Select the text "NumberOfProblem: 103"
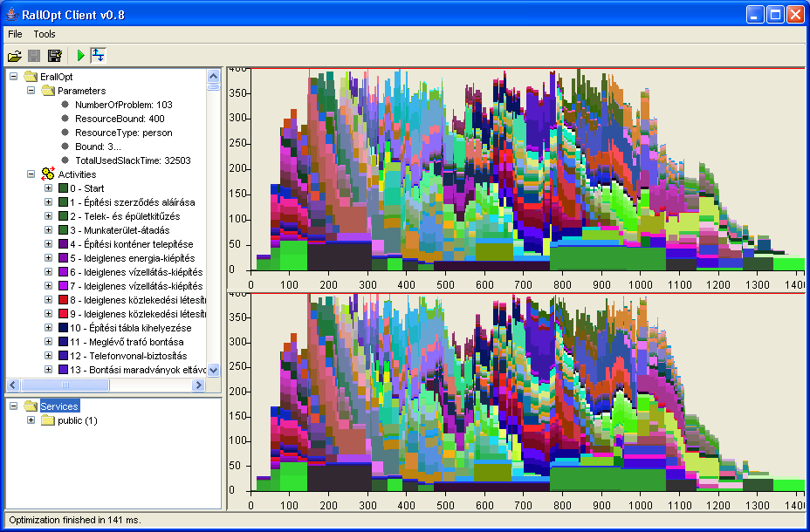 124,105
